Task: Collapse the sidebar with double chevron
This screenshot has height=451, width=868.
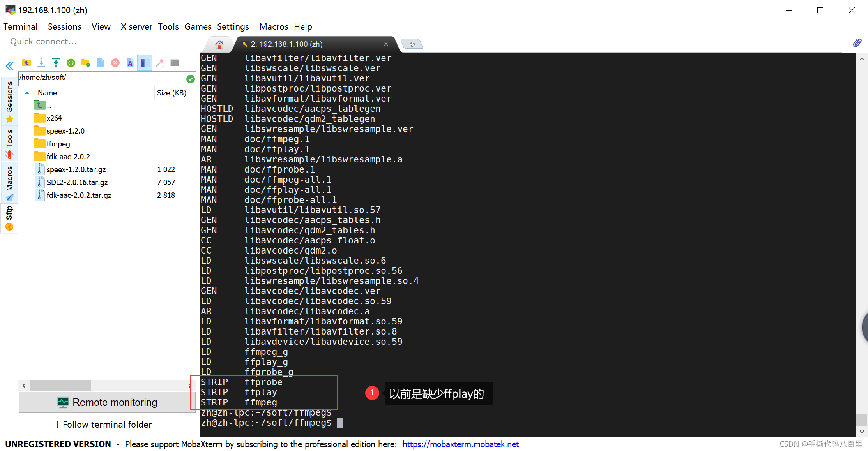Action: point(9,66)
